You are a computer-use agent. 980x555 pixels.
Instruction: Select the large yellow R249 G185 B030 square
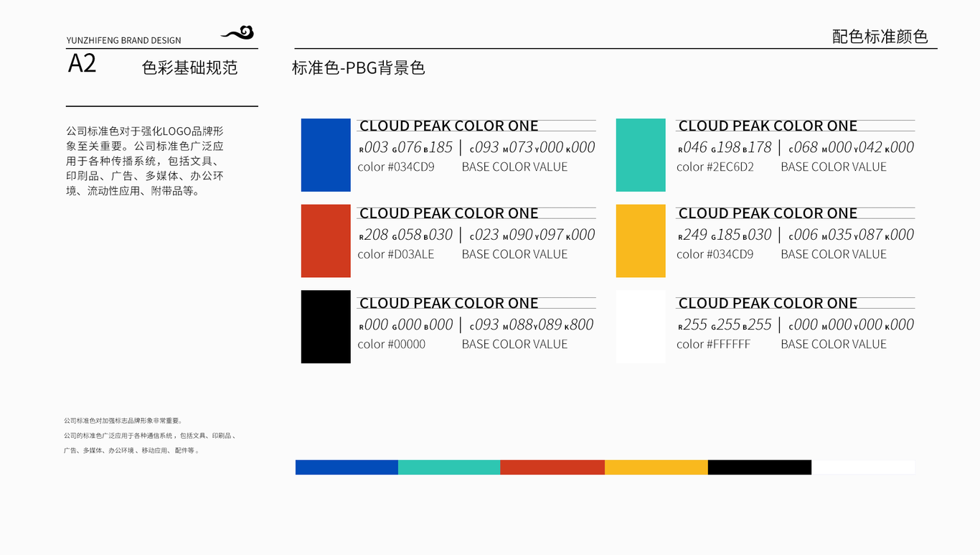641,241
